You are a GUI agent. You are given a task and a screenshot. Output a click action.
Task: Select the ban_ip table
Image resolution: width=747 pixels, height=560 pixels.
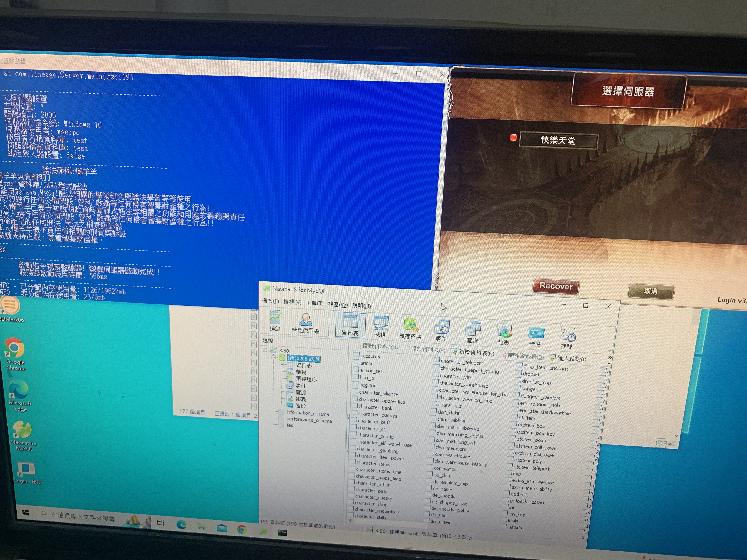pyautogui.click(x=366, y=378)
